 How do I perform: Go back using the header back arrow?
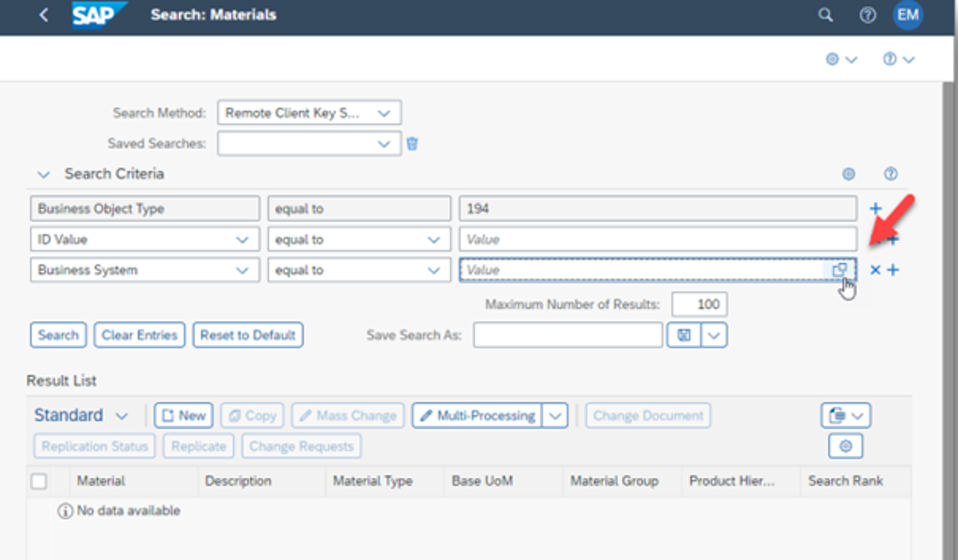44,15
